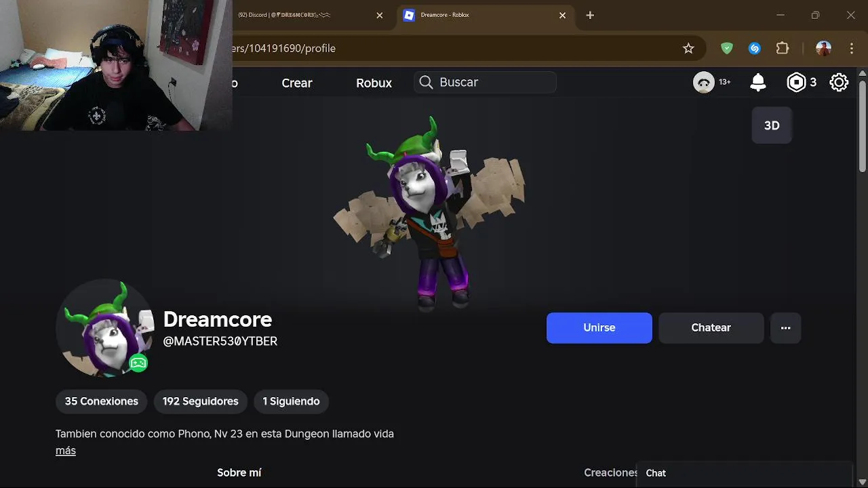
Task: Open a new browser tab
Action: [x=590, y=15]
